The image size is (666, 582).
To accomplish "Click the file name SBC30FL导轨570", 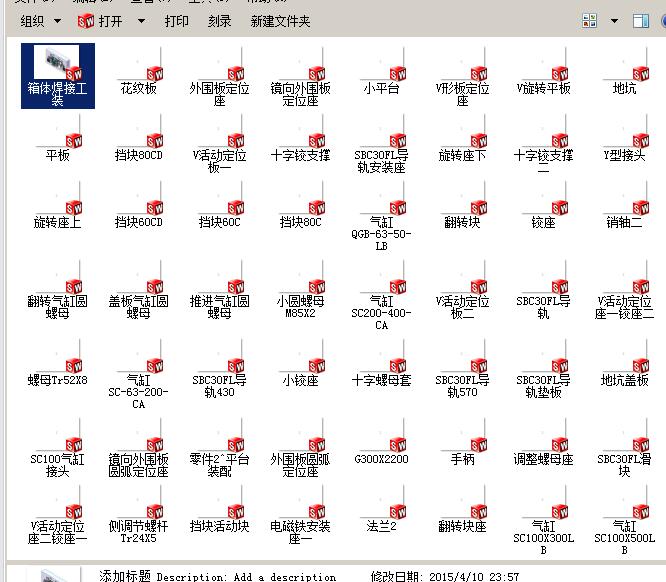I will click(x=463, y=386).
